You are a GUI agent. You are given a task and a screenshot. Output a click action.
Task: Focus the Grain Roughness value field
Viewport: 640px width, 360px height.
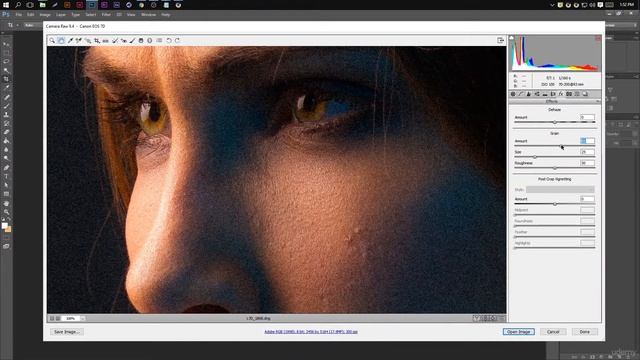coord(587,163)
